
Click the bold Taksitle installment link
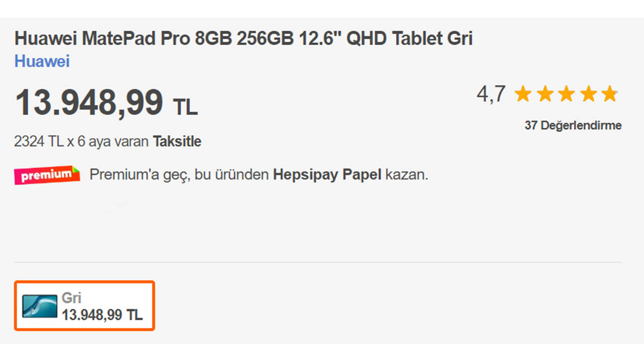177,142
